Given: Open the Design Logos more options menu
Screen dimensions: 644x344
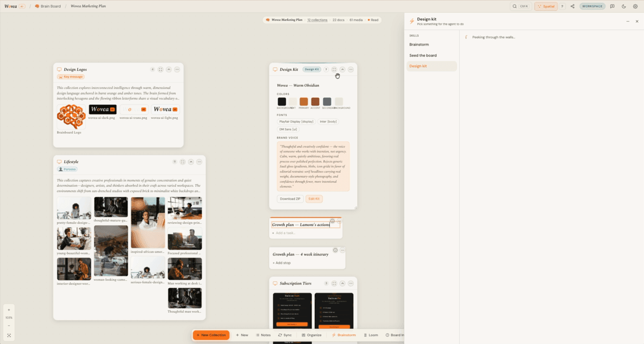Looking at the screenshot, I should point(177,70).
